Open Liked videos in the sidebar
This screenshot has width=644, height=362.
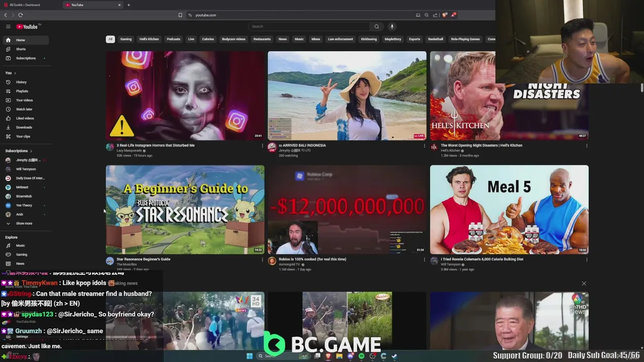point(26,118)
